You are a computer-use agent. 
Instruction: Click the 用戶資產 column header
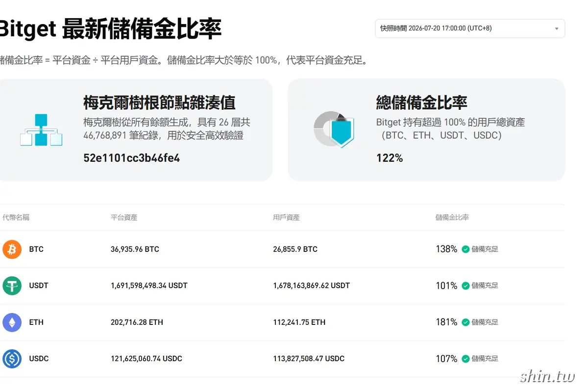[286, 217]
